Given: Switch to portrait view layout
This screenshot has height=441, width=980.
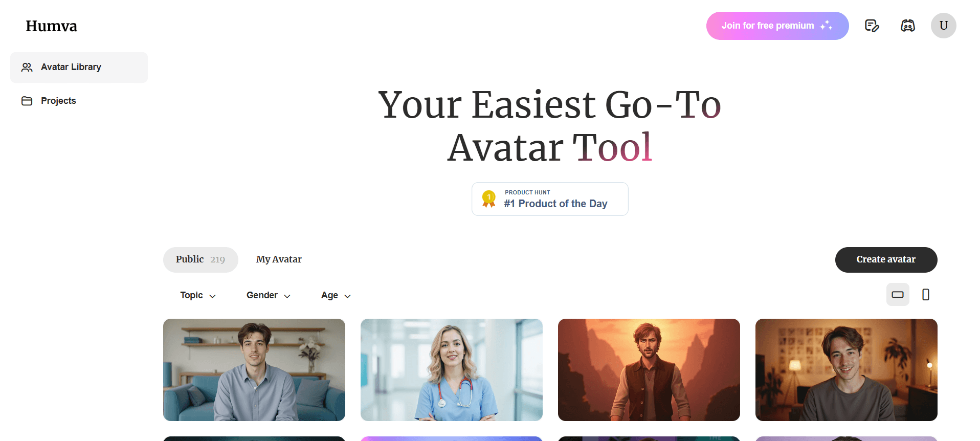Looking at the screenshot, I should point(926,295).
